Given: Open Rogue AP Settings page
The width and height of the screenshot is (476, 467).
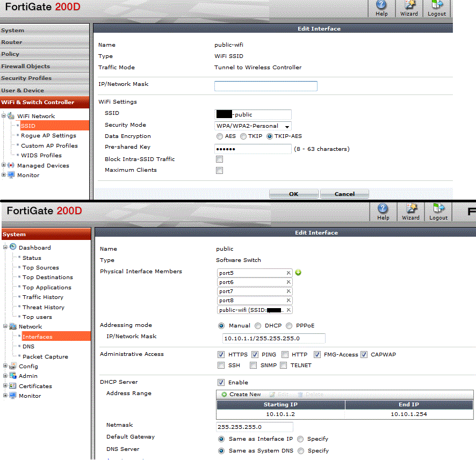Looking at the screenshot, I should (x=48, y=136).
